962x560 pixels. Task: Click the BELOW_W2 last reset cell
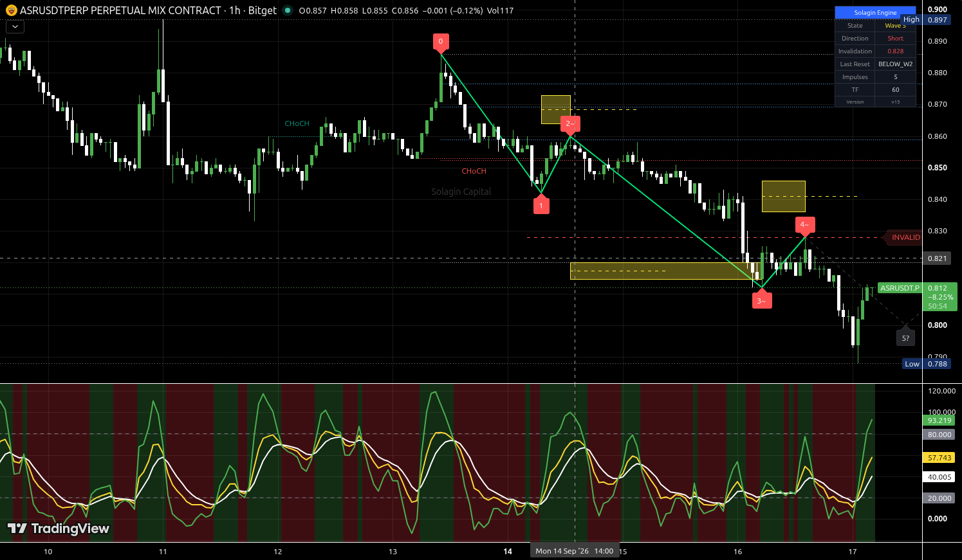896,64
